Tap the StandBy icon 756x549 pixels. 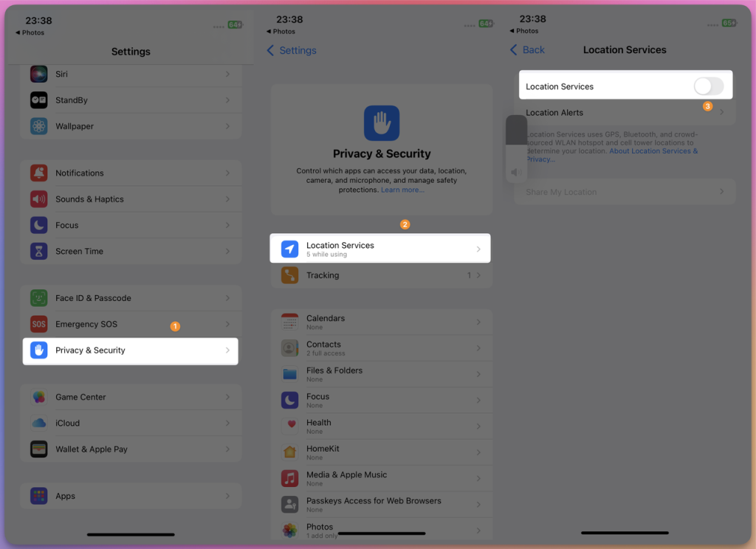39,100
